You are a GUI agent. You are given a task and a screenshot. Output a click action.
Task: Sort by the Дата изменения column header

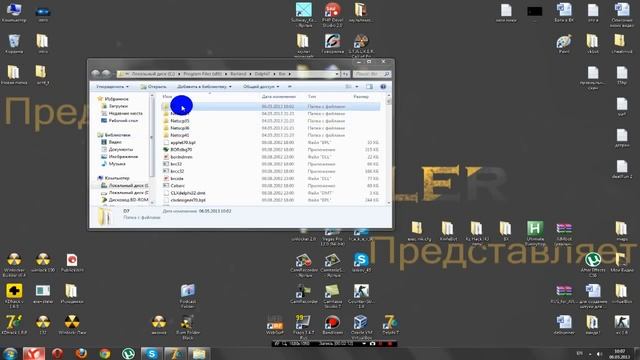click(279, 97)
